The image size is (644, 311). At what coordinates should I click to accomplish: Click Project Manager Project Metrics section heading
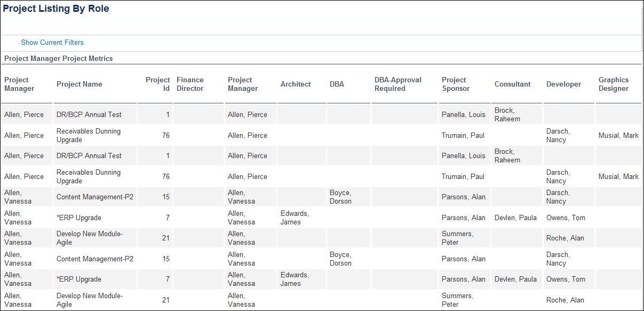click(59, 59)
